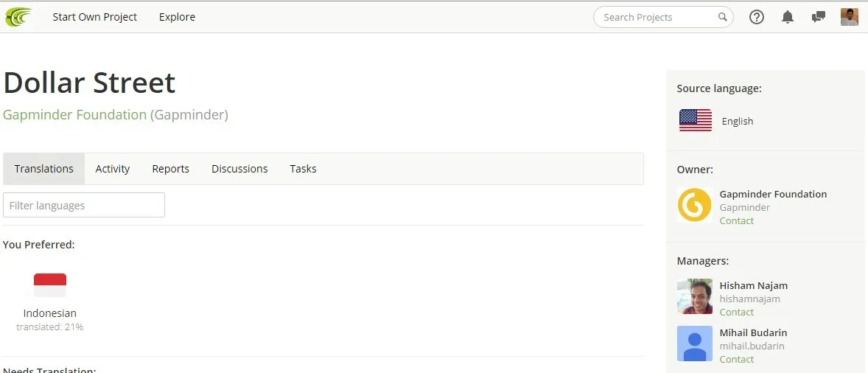Open the Gapminder Foundation green link under title
868x373 pixels.
click(x=74, y=115)
